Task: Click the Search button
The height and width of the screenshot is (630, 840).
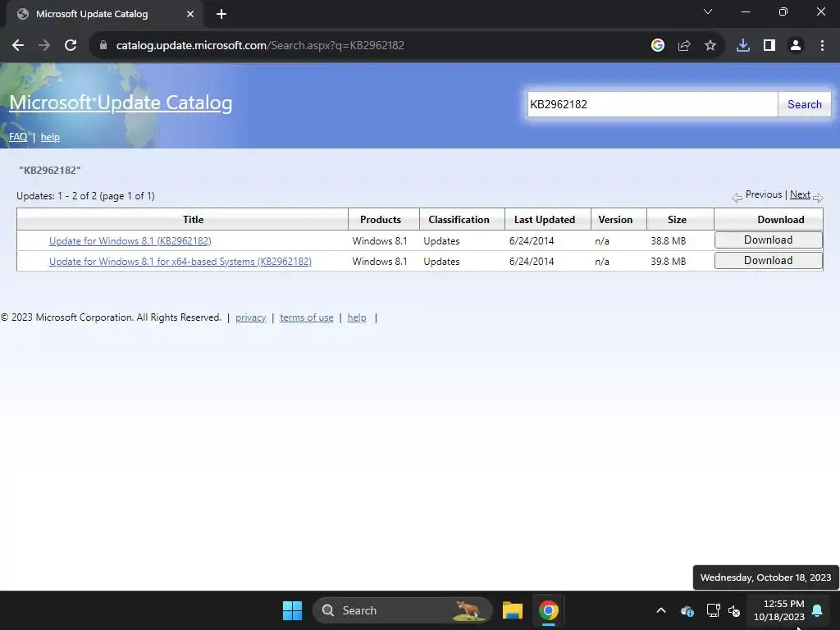Action: 804,104
